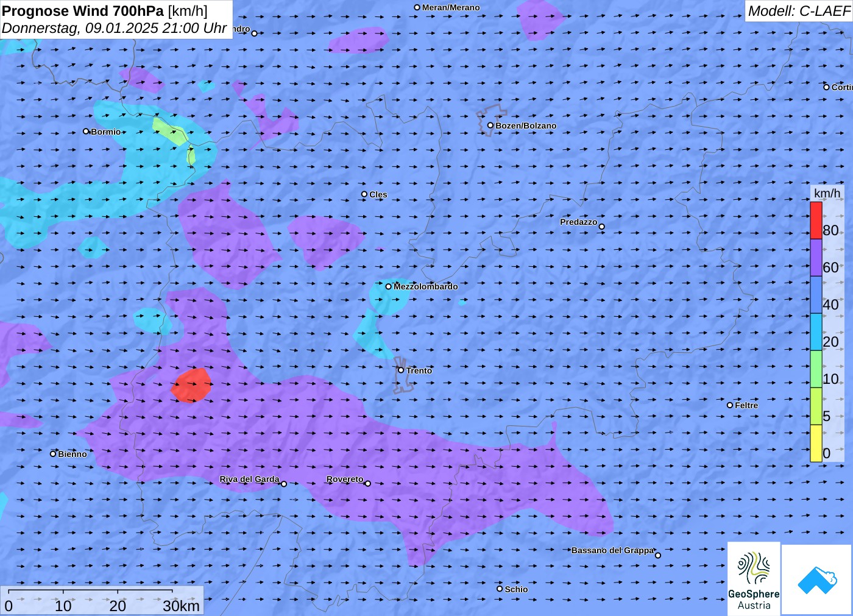
Task: Click the Bozen/Bolzano city marker
Action: [490, 126]
